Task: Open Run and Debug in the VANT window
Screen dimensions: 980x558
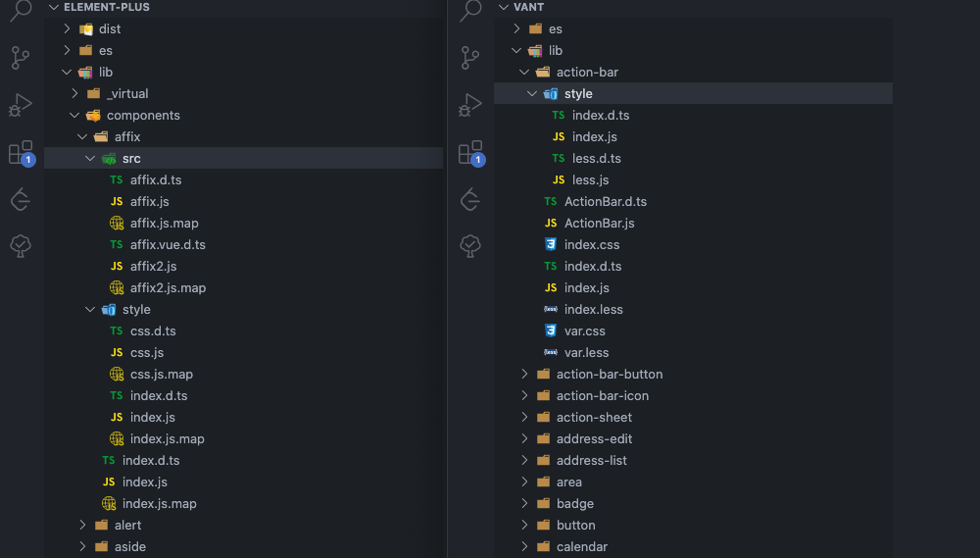Action: pyautogui.click(x=470, y=105)
